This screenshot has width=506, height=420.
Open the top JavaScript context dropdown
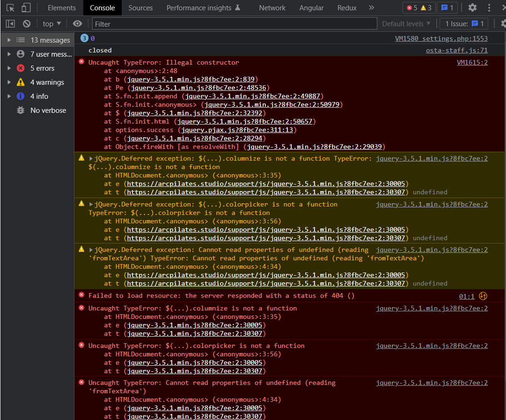tap(52, 24)
